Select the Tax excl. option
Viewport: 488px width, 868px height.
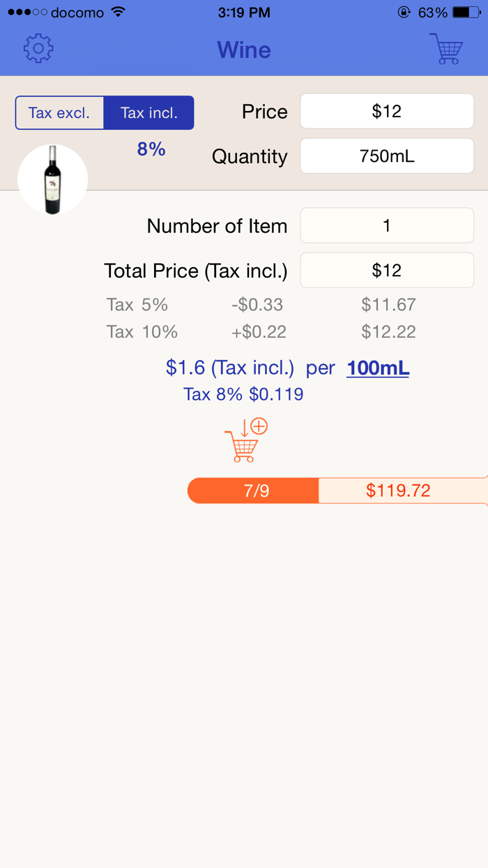coord(60,112)
